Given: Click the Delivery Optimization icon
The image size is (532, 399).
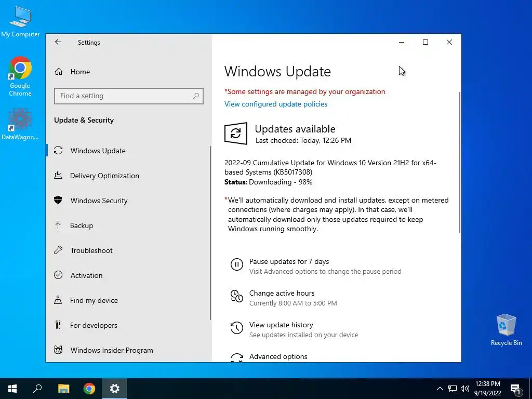Looking at the screenshot, I should point(58,176).
